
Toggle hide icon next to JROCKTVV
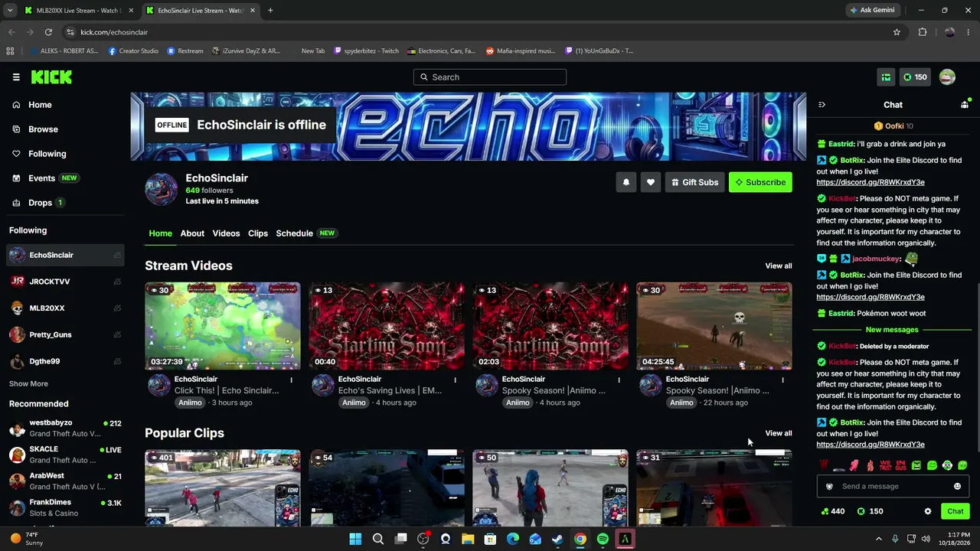coord(117,282)
